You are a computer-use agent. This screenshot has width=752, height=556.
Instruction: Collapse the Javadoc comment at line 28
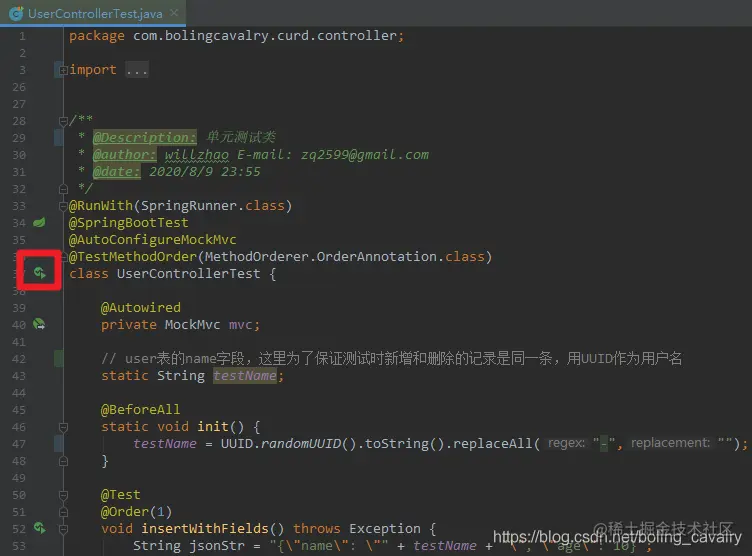point(63,121)
